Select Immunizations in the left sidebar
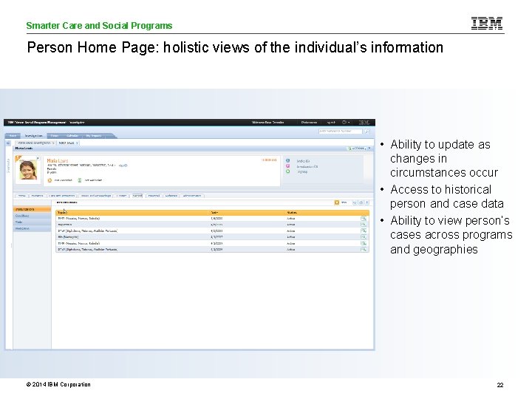532x399 pixels. (x=32, y=209)
